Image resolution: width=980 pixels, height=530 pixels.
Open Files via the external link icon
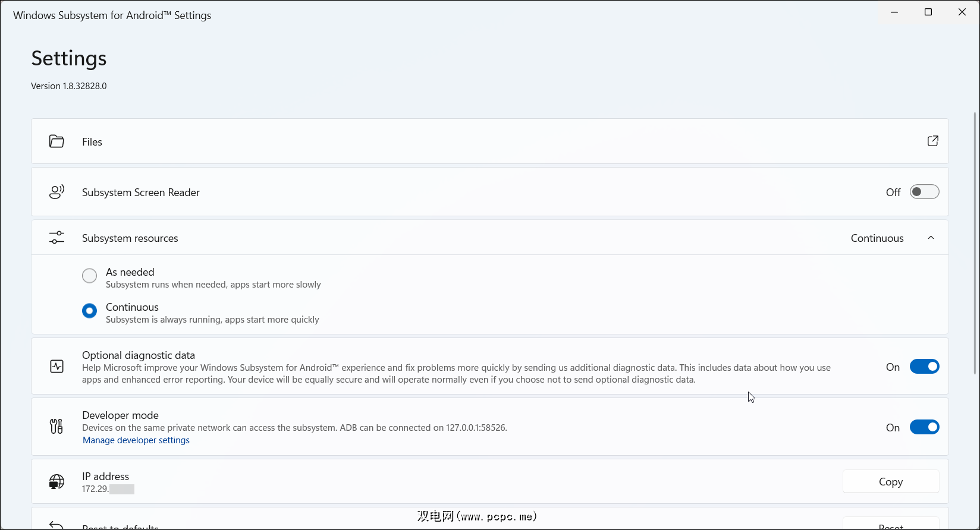[932, 141]
